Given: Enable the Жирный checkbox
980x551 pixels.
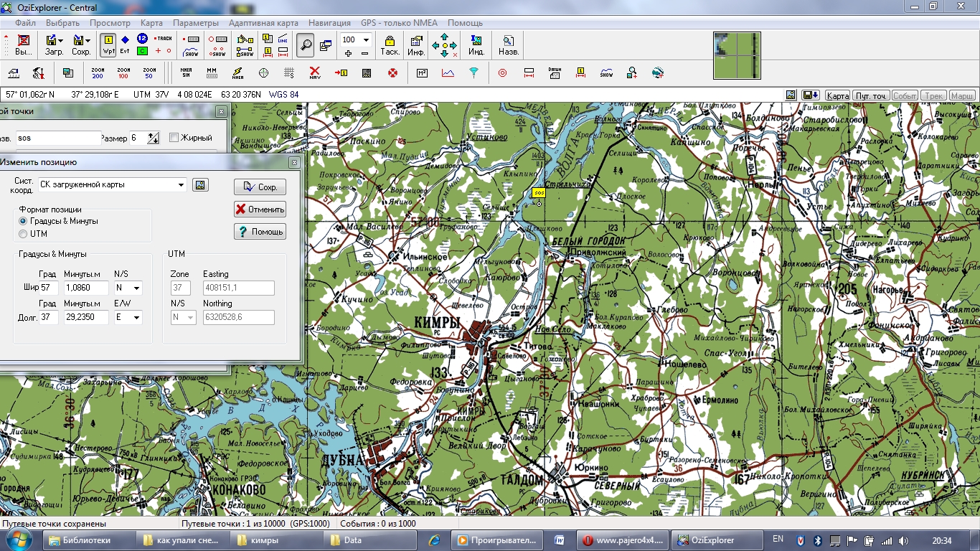Looking at the screenshot, I should click(174, 138).
